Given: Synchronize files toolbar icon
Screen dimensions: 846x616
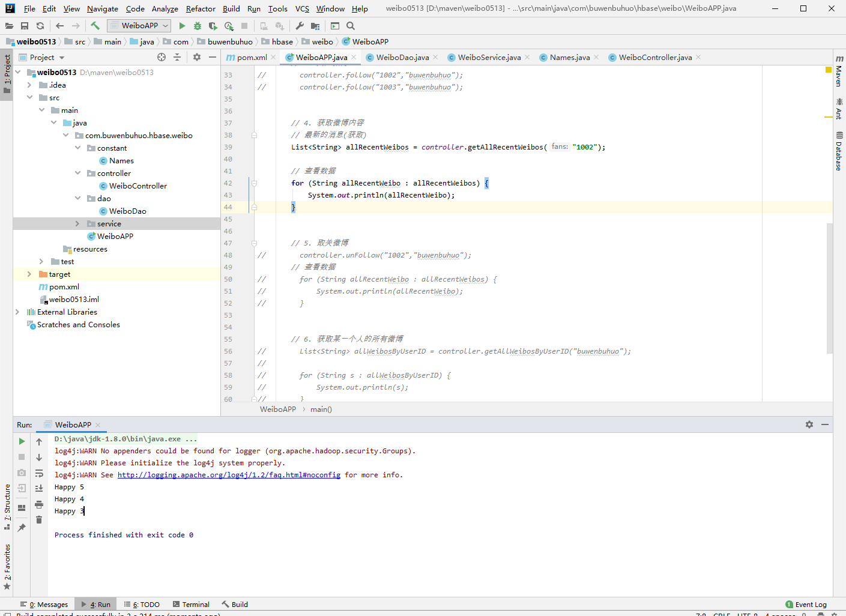Looking at the screenshot, I should [x=40, y=26].
